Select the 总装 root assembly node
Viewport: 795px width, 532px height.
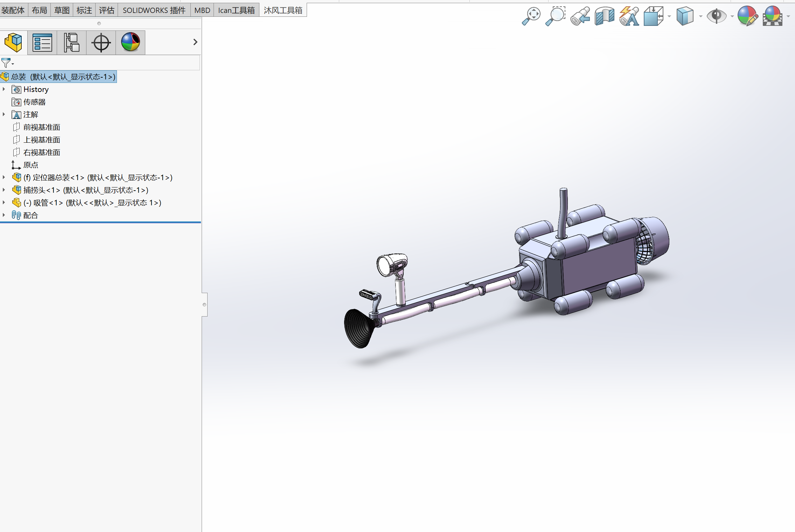click(58, 77)
